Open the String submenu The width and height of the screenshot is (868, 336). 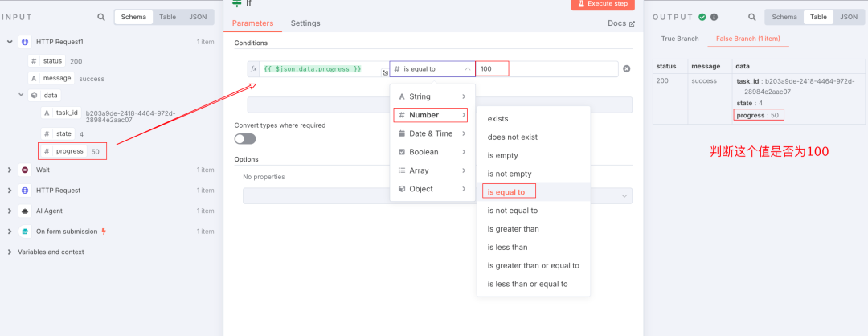(432, 97)
